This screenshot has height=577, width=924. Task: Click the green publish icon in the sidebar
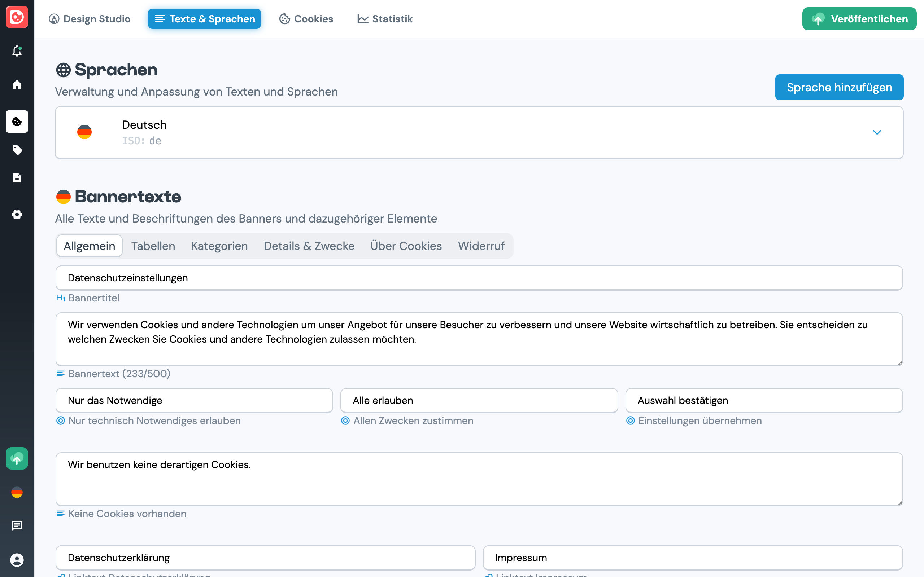[x=17, y=458]
